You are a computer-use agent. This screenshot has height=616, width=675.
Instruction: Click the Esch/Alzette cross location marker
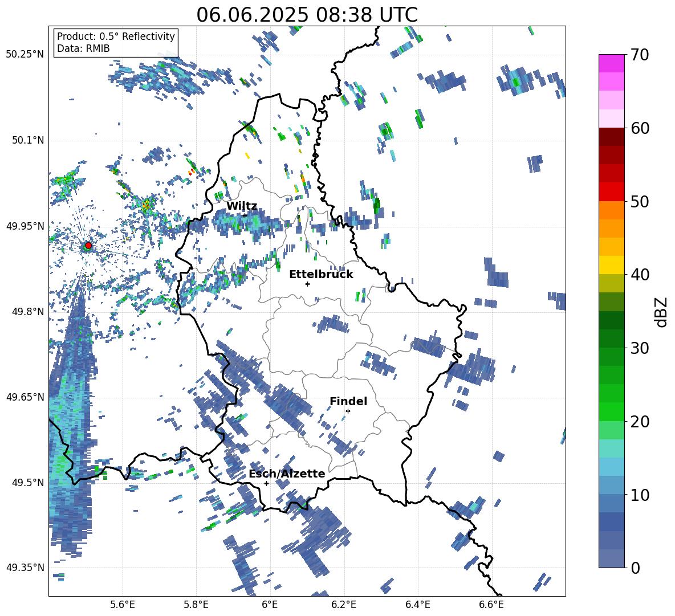[266, 483]
